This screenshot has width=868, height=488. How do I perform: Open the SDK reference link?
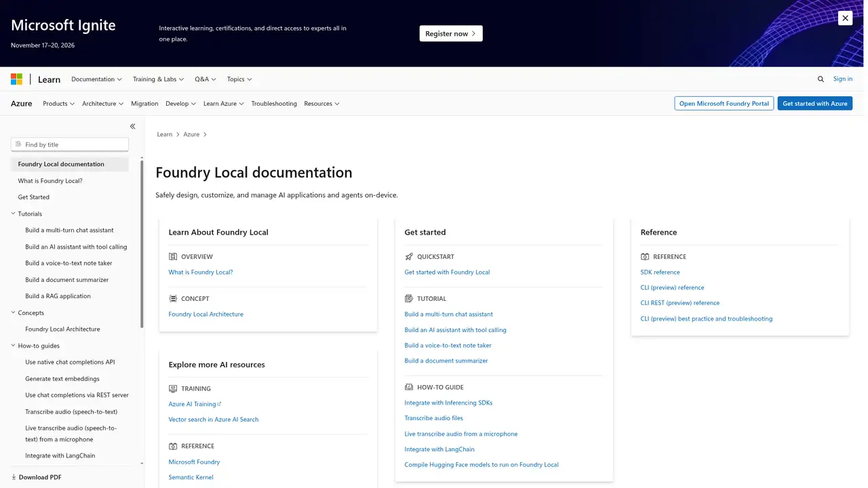660,272
